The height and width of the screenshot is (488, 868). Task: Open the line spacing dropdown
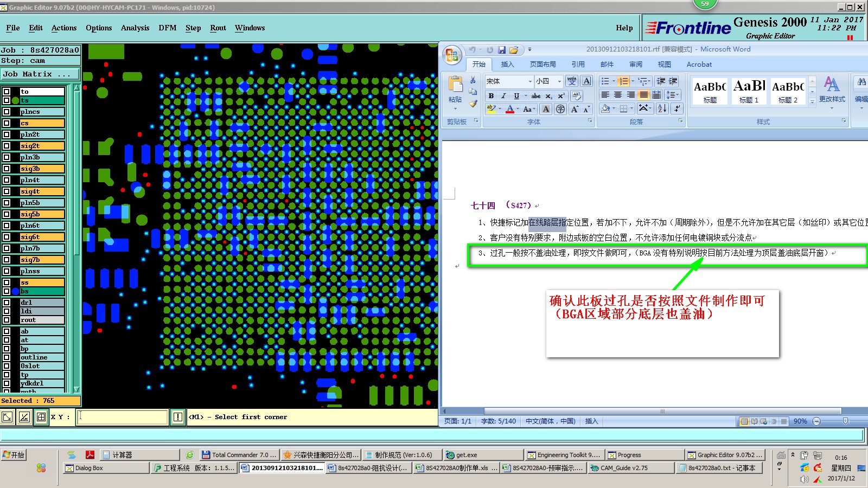(x=673, y=95)
